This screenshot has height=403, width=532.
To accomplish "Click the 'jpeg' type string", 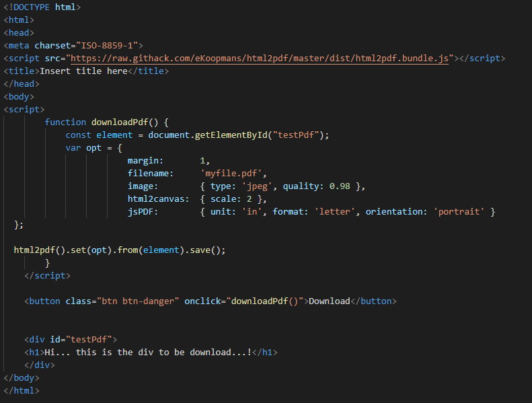I will 257,186.
